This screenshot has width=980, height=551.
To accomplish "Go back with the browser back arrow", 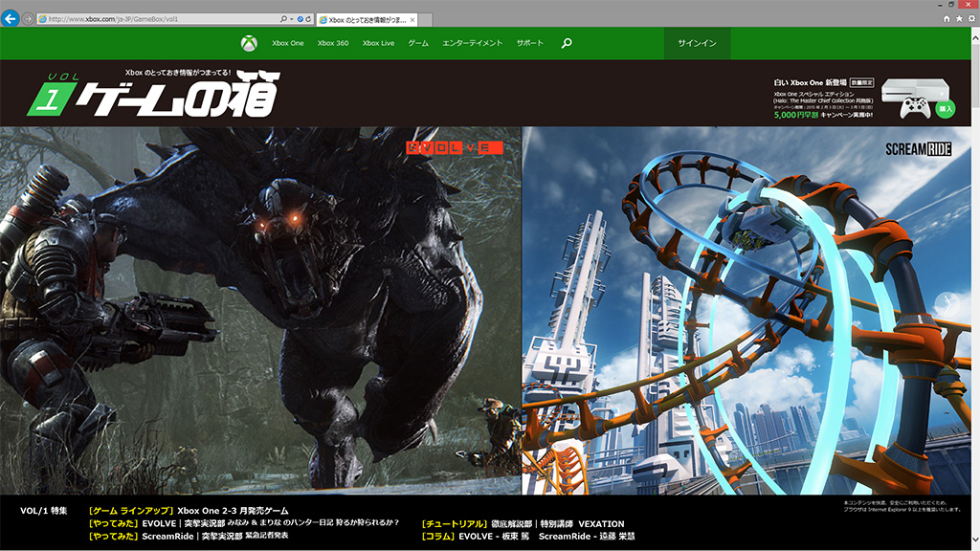I will [10, 19].
